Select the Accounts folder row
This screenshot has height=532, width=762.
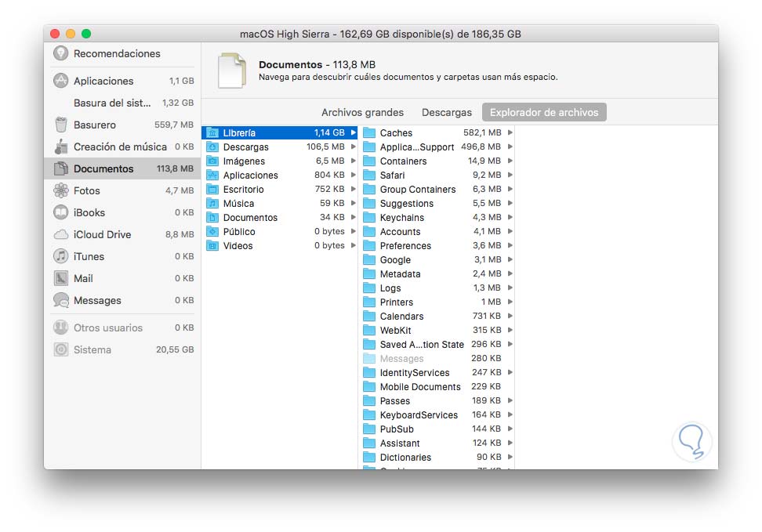(437, 231)
